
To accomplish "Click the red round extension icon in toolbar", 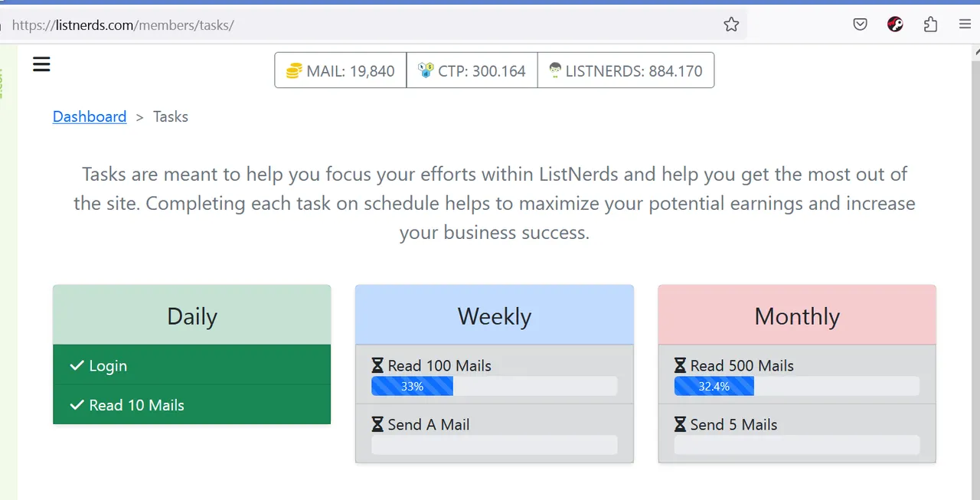I will click(x=895, y=25).
